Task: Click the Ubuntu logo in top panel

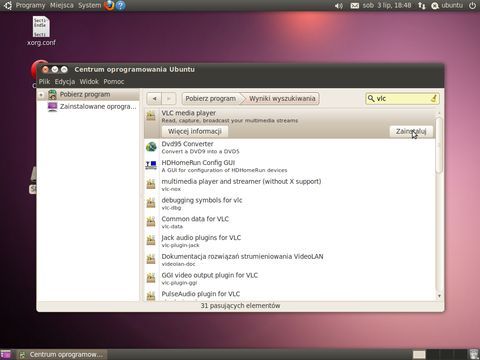Action: click(x=7, y=5)
